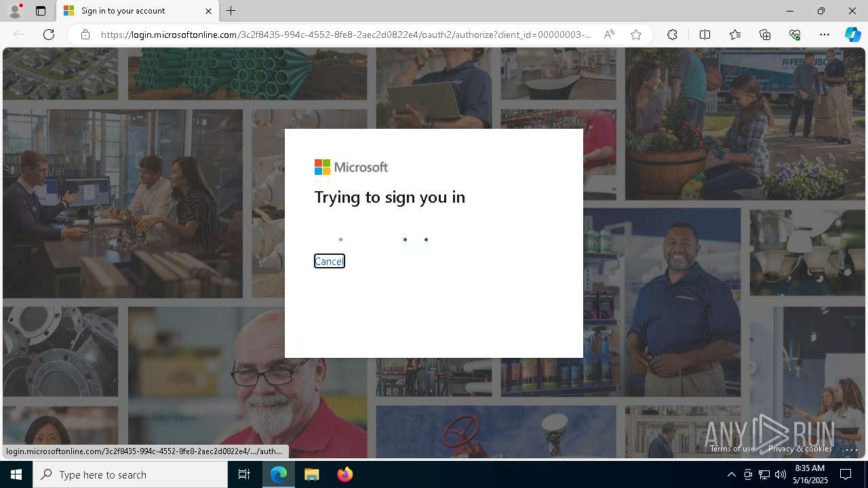Open Settings and more menu
This screenshot has width=868, height=488.
tap(825, 35)
